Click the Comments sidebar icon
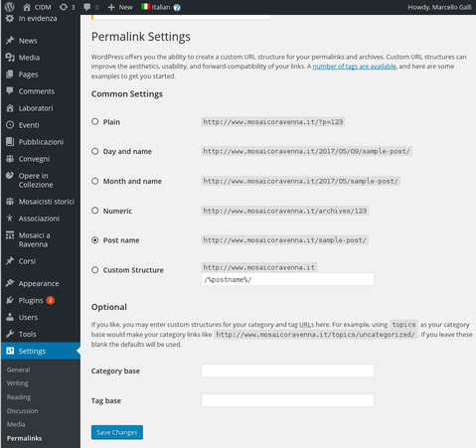Viewport: 476px width, 448px height. 10,90
